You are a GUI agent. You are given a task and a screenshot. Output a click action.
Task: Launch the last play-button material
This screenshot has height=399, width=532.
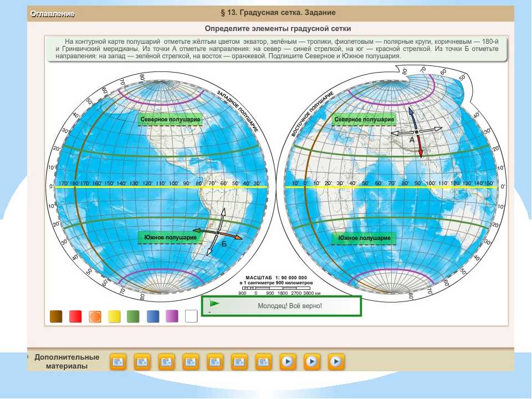(336, 362)
